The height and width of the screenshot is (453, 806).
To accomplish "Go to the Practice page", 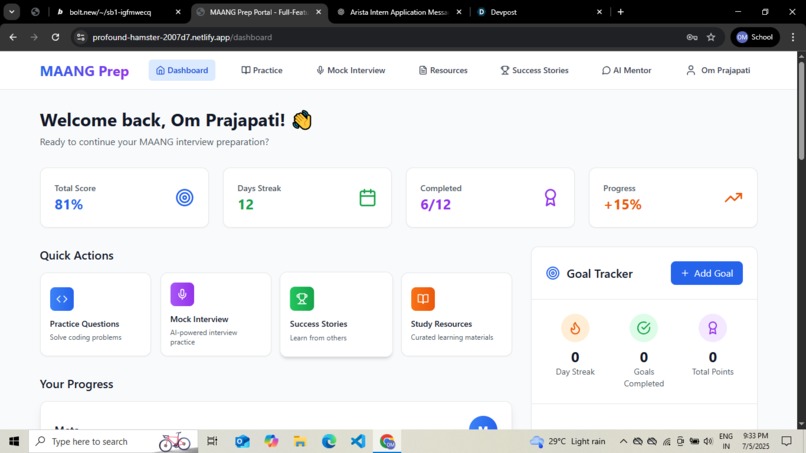I will (262, 70).
